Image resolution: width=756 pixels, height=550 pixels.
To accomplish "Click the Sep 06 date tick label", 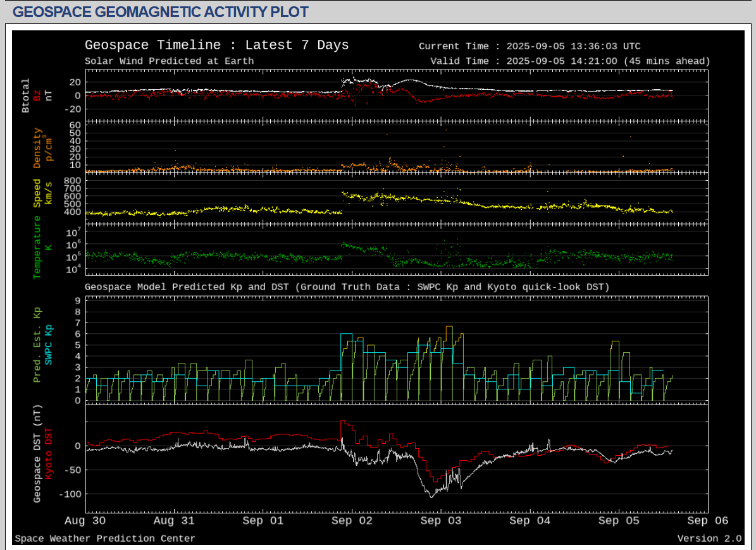I will (708, 521).
